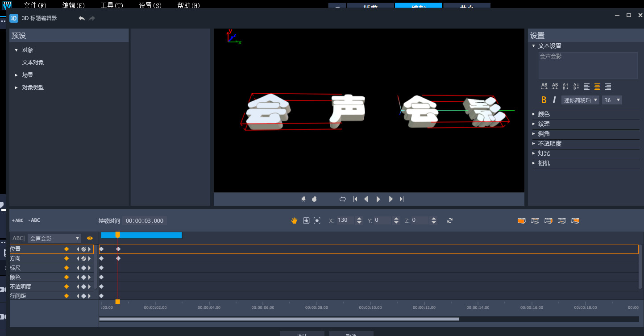Jump to end of preview
Viewport: 644px width, 336px height.
(402, 199)
